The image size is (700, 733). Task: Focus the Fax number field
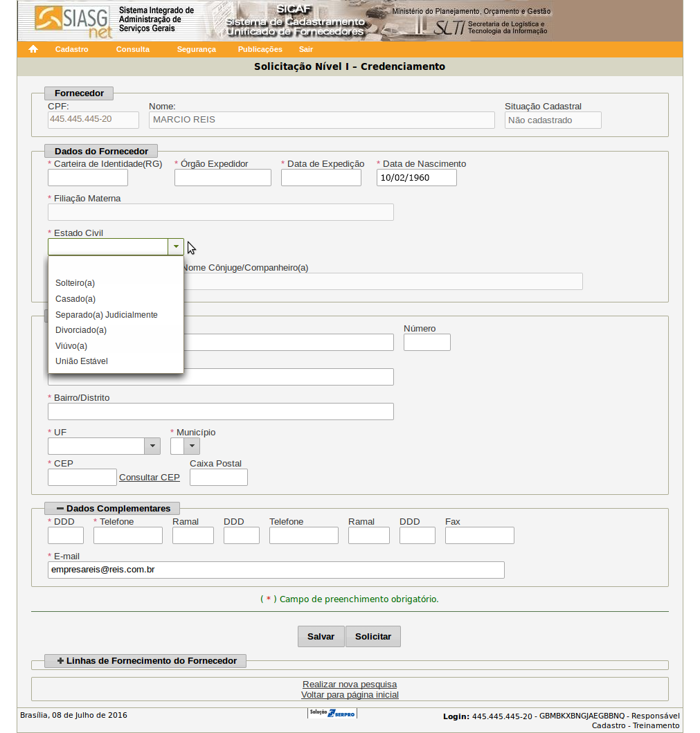click(x=480, y=535)
